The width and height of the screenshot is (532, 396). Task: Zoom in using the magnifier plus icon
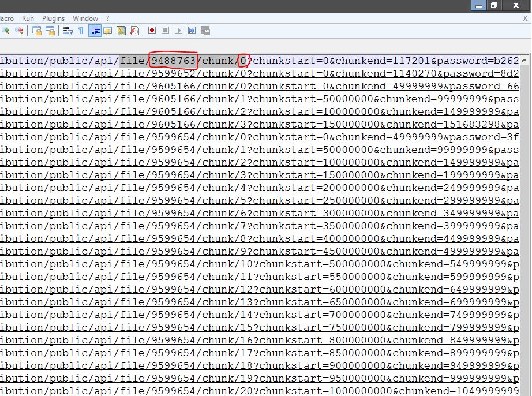(x=5, y=31)
